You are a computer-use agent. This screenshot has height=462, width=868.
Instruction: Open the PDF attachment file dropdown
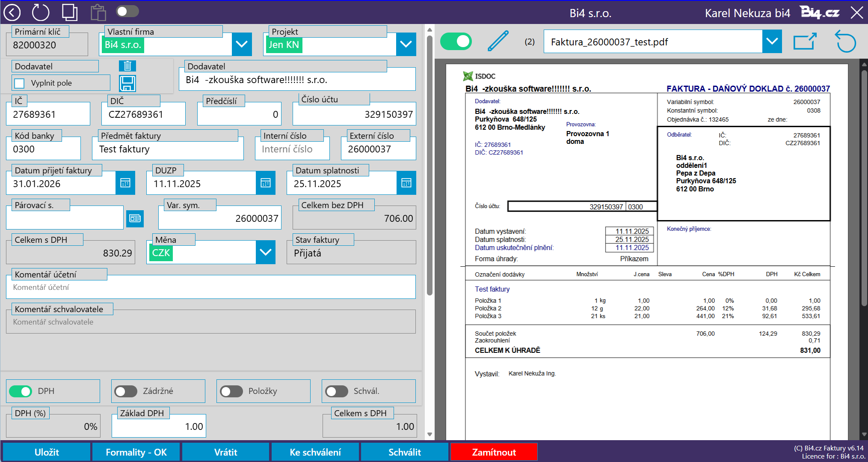coord(772,42)
